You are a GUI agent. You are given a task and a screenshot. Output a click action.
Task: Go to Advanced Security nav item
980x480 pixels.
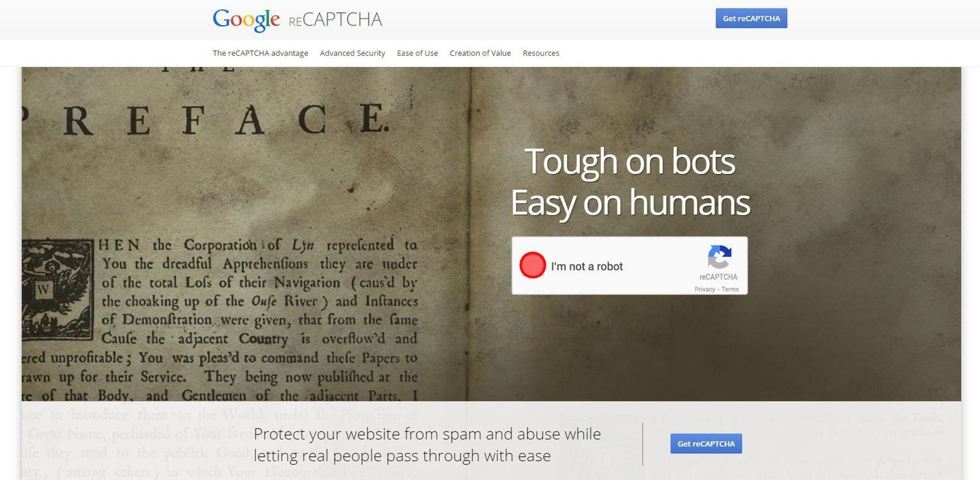(352, 53)
